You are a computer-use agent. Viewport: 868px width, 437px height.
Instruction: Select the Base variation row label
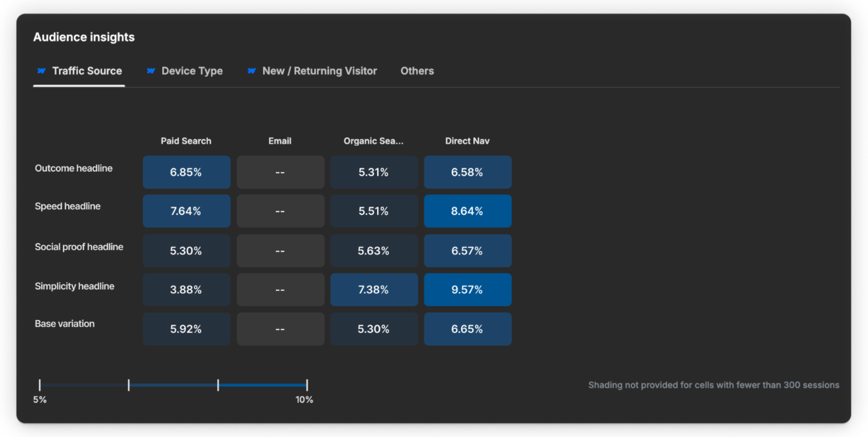tap(65, 324)
